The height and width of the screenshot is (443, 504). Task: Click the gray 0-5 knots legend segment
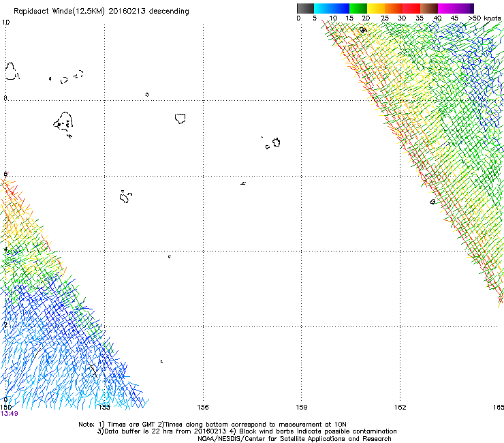305,8
